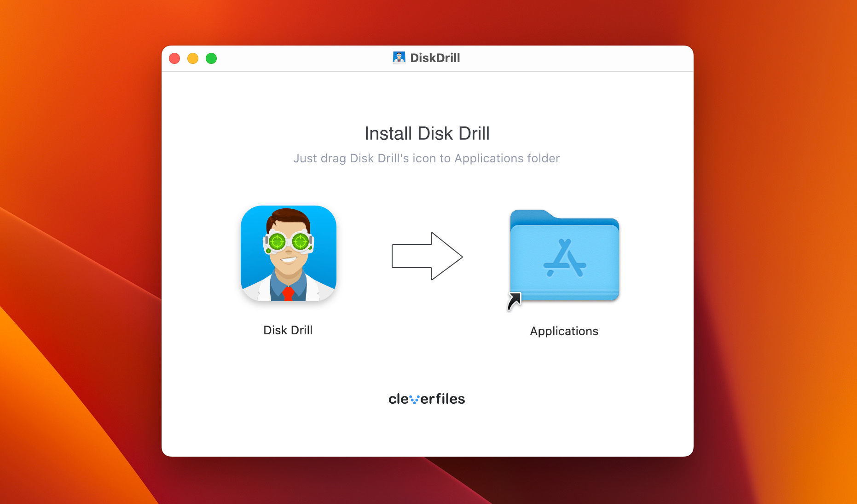Click the 'Install Disk Drill' heading

click(x=427, y=133)
